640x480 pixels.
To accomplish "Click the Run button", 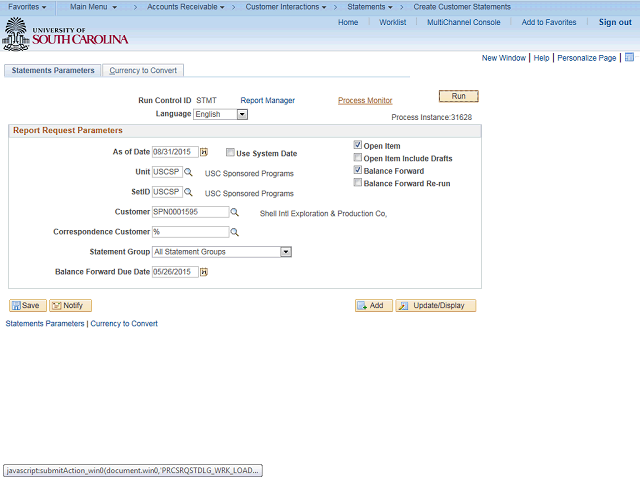I will click(458, 96).
